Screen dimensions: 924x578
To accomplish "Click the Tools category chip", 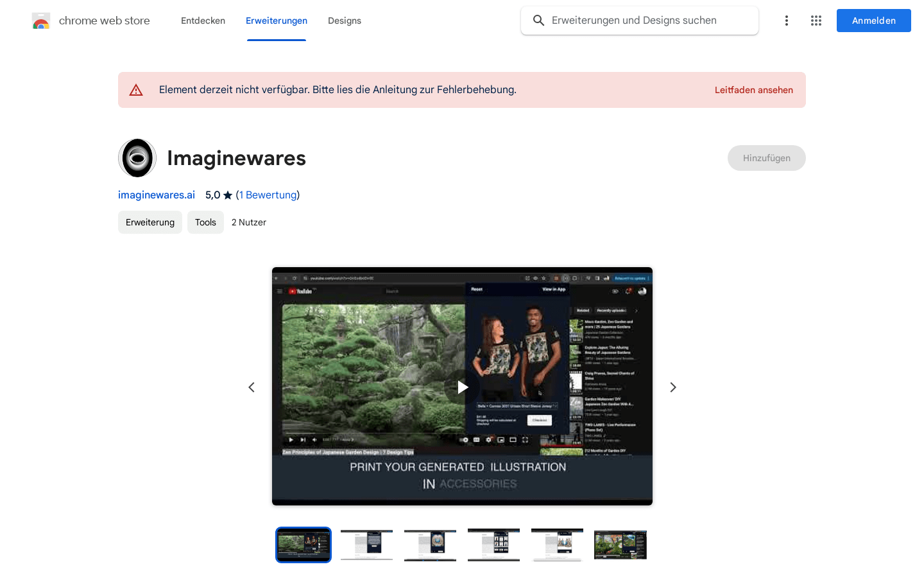I will point(205,222).
